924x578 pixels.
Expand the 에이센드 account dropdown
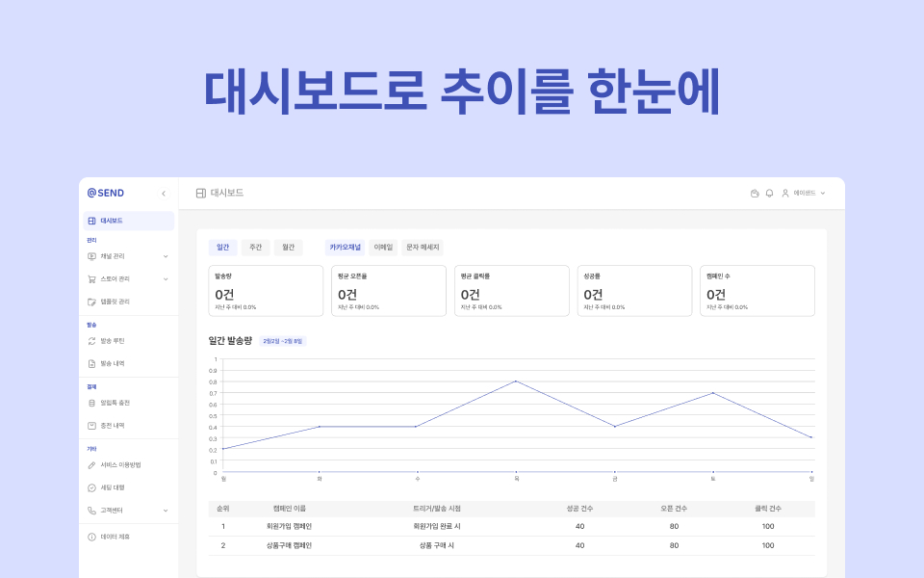tap(807, 192)
